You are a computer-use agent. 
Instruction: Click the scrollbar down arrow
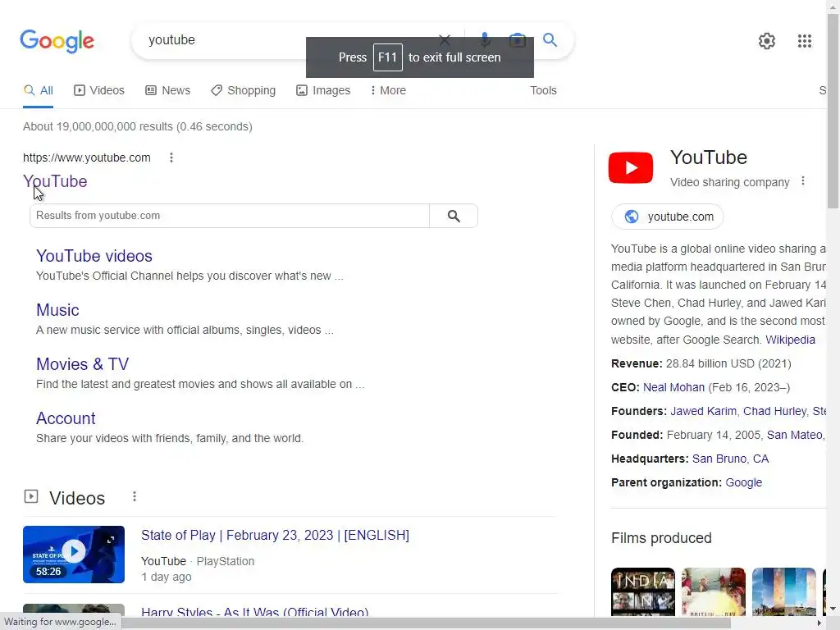coord(833,609)
